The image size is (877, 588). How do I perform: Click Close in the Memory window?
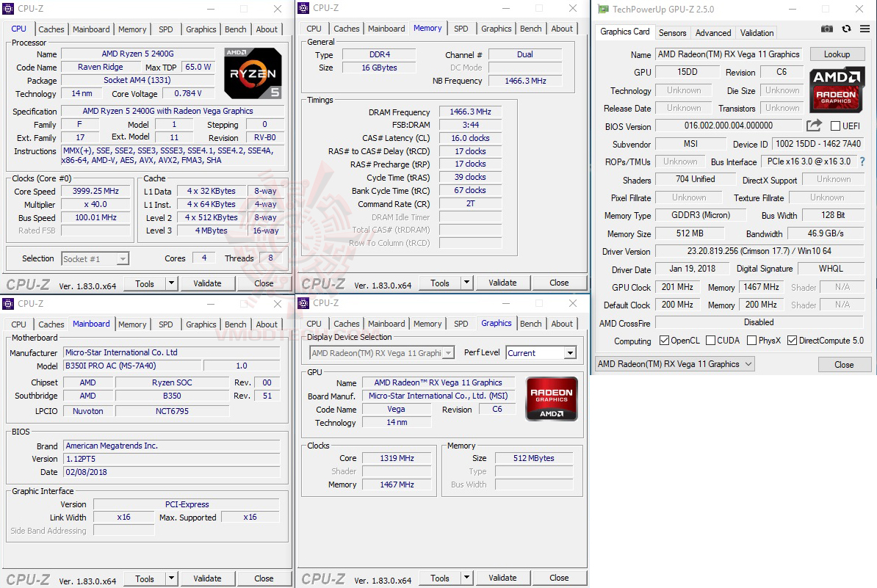click(559, 283)
